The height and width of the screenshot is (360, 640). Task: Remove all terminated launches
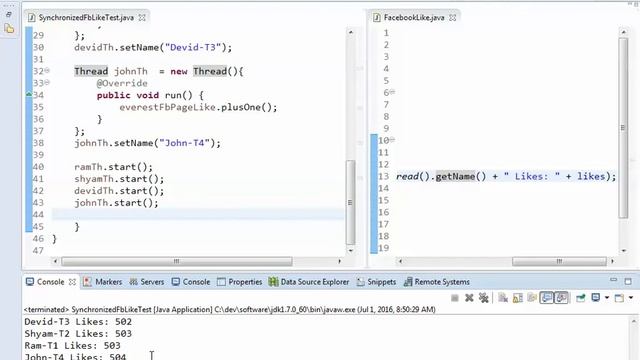(x=484, y=298)
